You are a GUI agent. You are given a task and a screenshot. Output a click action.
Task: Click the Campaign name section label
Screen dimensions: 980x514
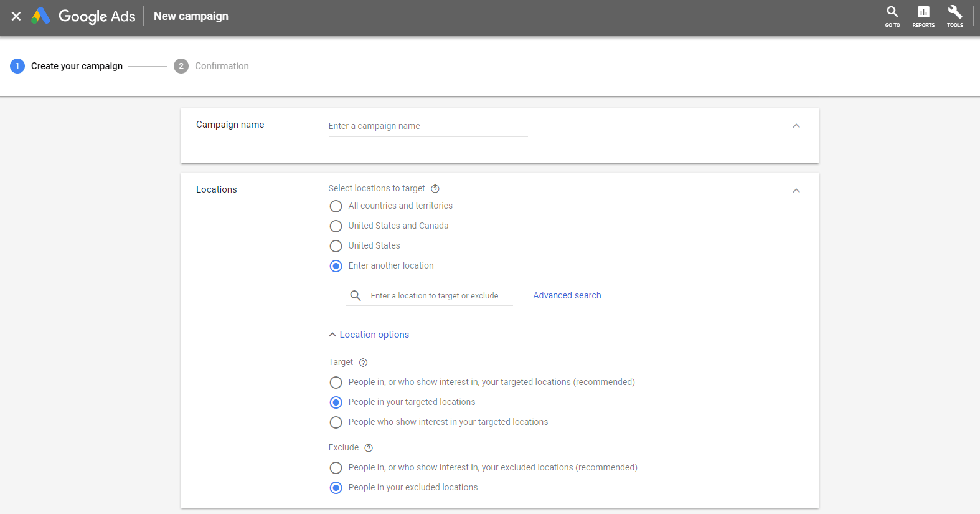[x=230, y=125]
